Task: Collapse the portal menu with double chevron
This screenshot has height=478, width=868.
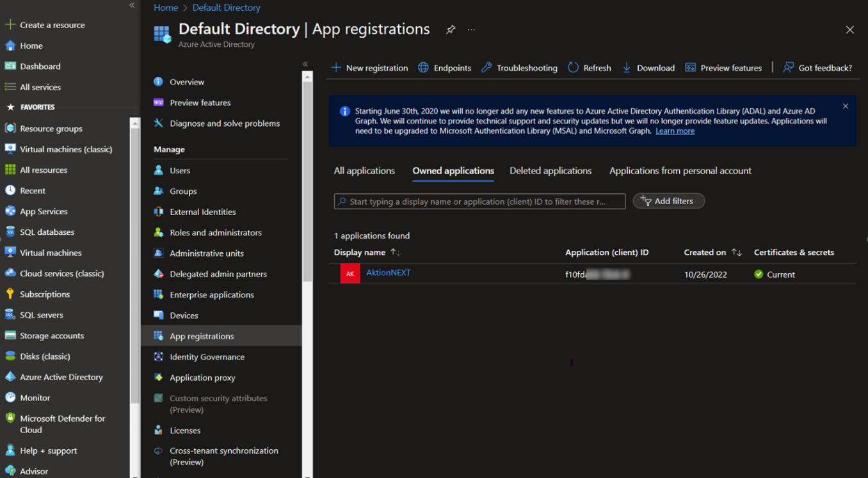Action: 132,5
